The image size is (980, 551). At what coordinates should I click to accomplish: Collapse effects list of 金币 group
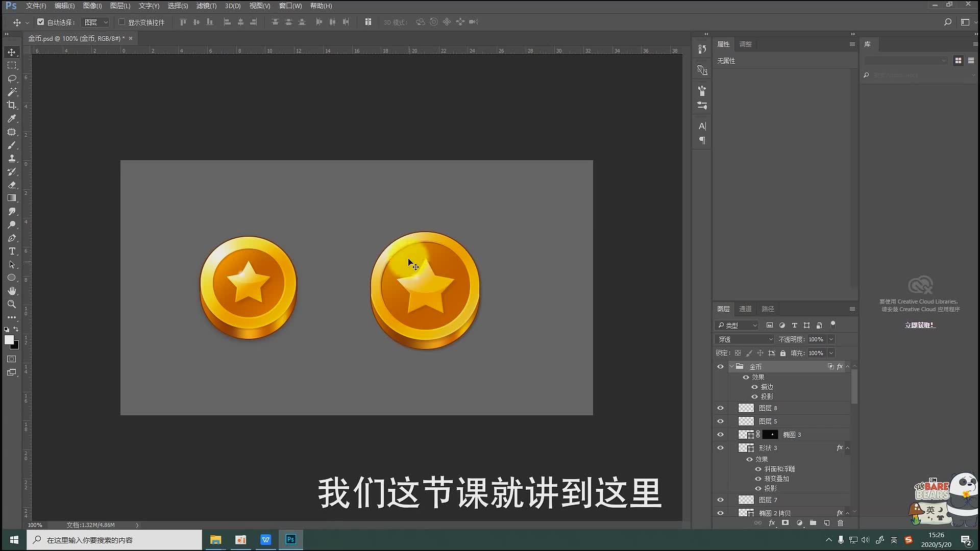(847, 366)
